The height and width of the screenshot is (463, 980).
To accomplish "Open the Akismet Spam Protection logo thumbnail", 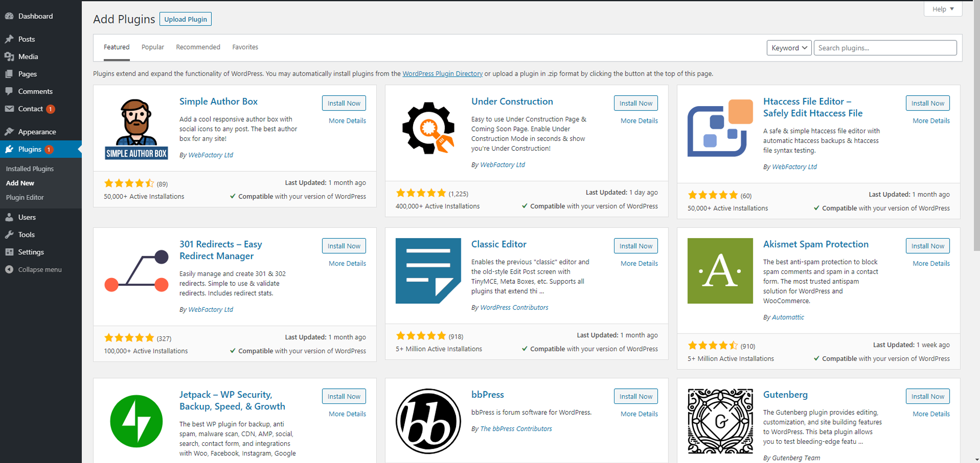I will [x=720, y=271].
